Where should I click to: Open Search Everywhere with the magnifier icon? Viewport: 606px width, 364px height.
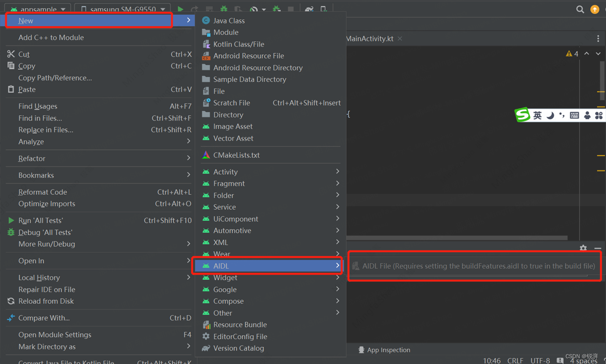click(580, 9)
